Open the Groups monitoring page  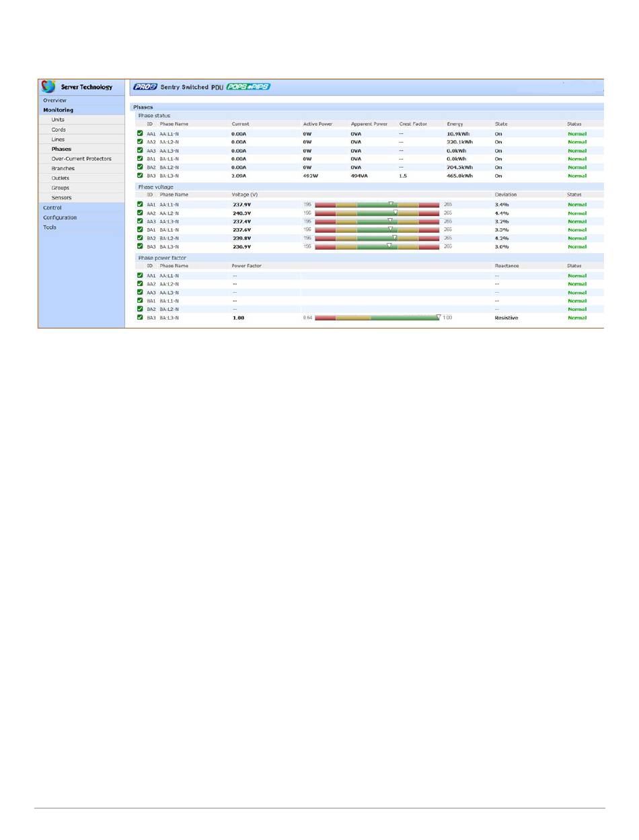(61, 188)
